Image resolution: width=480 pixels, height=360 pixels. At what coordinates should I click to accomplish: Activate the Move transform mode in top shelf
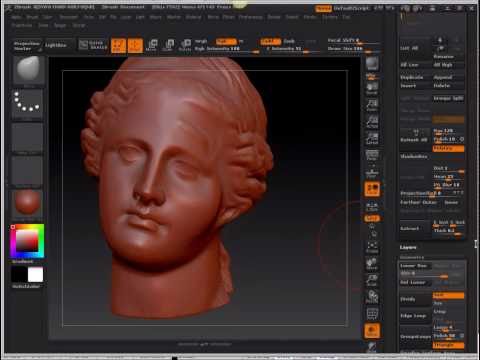pos(152,45)
